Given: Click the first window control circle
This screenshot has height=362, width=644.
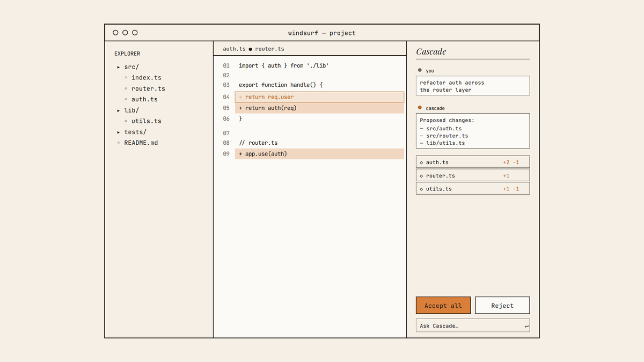Looking at the screenshot, I should click(x=115, y=33).
